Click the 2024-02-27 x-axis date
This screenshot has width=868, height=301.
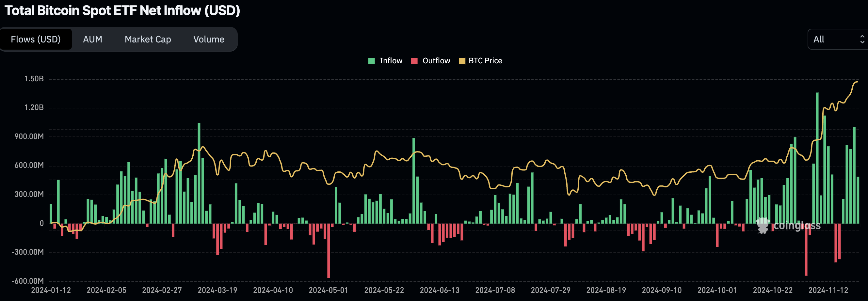pos(162,291)
